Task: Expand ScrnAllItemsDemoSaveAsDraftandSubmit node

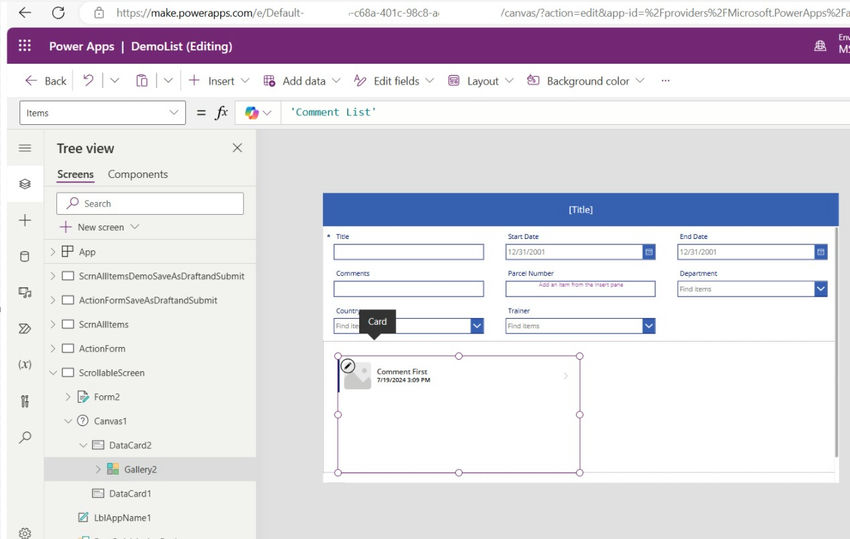Action: coord(53,276)
